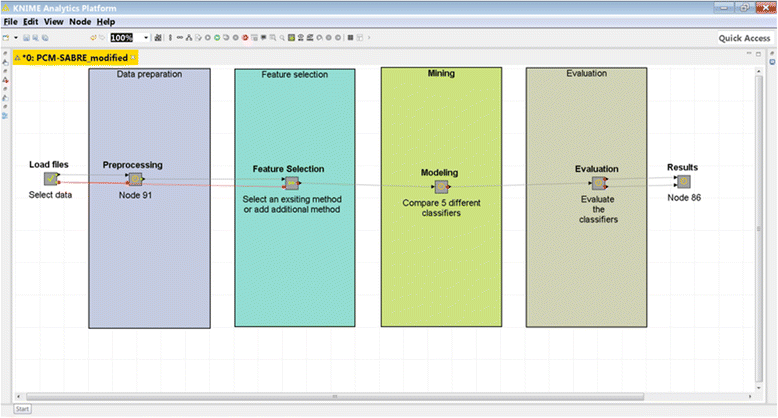Click the auto-layout icon right of zoom box

pos(158,38)
